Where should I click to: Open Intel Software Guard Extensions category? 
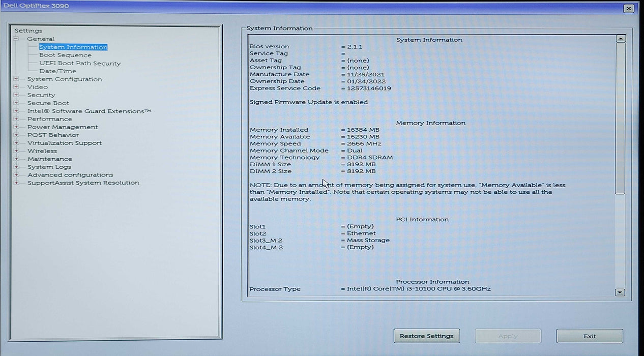[89, 111]
